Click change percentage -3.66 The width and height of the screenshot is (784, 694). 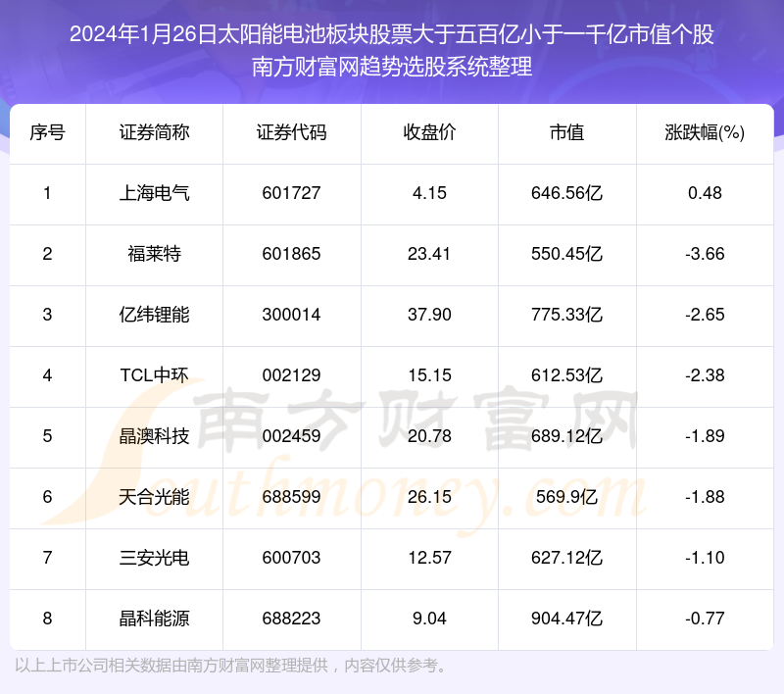705,254
